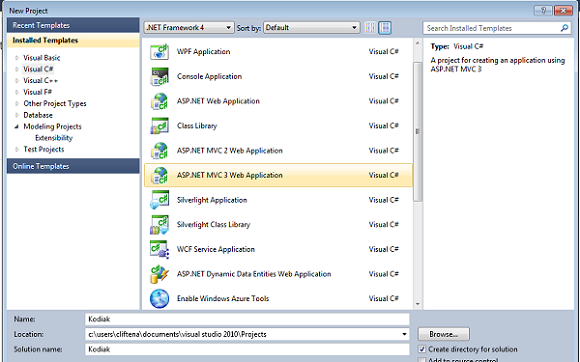Select Visual C++ in the tree
The width and height of the screenshot is (580, 362).
[x=40, y=81]
